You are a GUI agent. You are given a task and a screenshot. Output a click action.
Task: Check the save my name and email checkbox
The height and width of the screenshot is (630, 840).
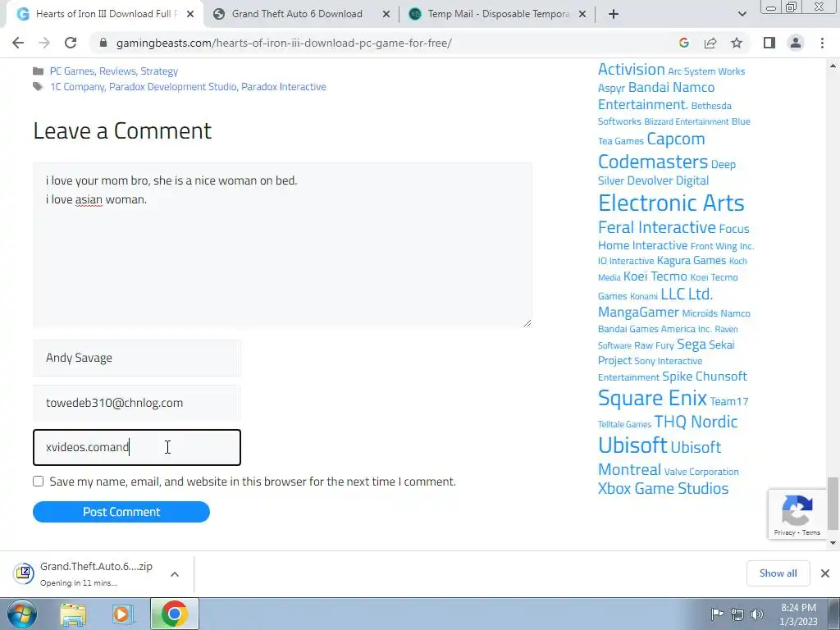click(x=38, y=481)
